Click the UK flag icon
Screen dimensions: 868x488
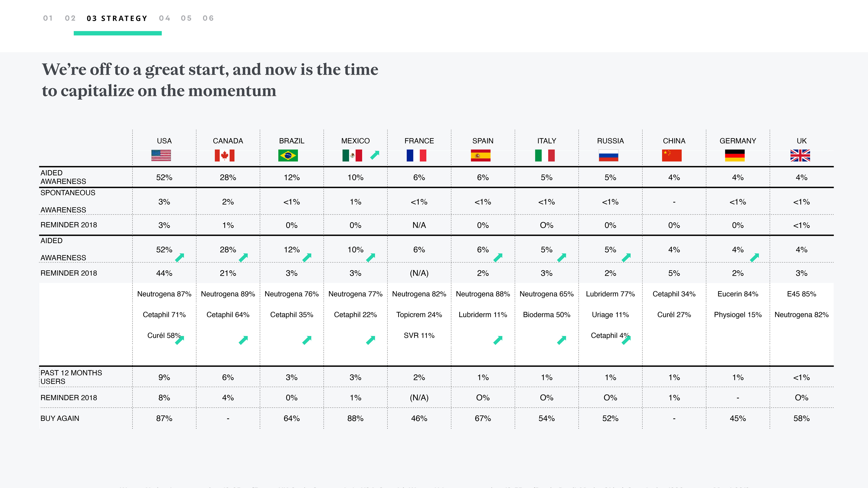(x=800, y=156)
